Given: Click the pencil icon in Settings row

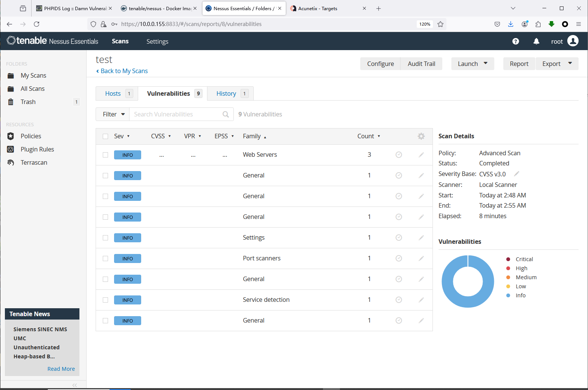Looking at the screenshot, I should [421, 238].
